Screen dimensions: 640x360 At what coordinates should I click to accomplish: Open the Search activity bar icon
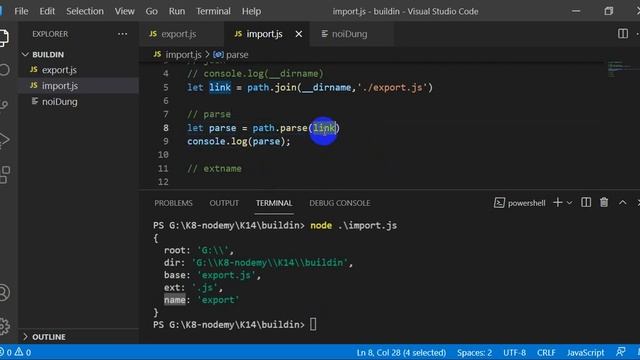[x=4, y=70]
